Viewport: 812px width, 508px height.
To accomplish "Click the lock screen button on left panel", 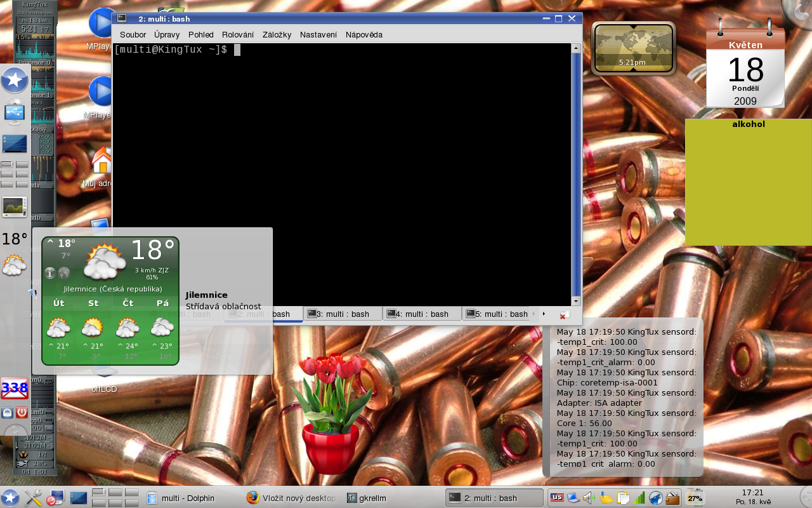I will (7, 413).
